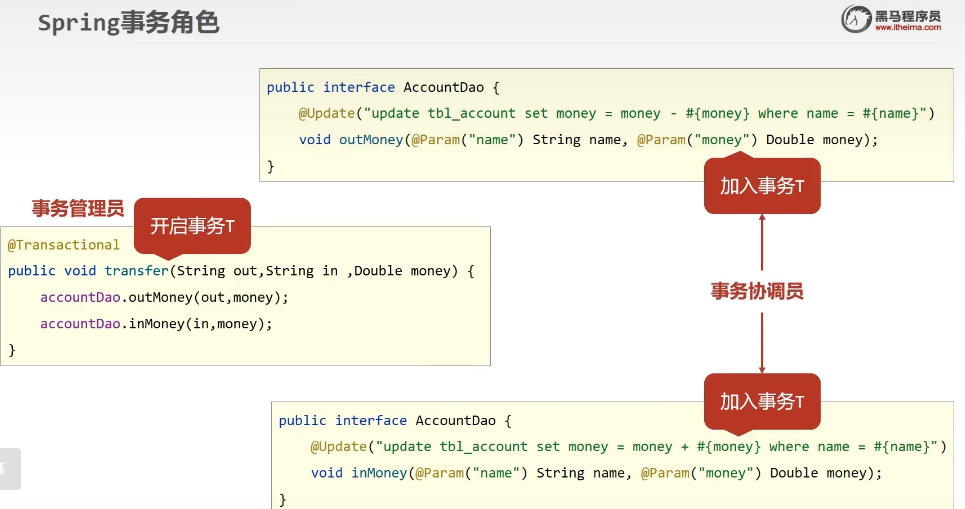Click the @Update line with money + #{money}
This screenshot has height=509, width=965.
628,447
